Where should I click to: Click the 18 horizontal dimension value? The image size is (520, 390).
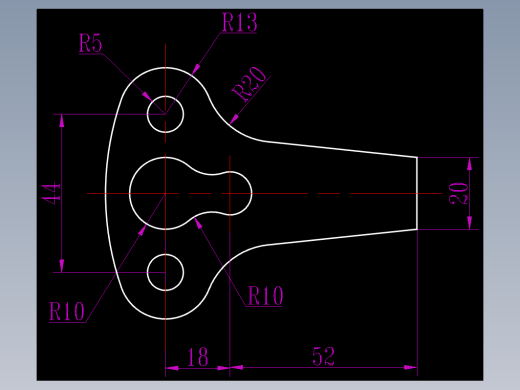coord(198,357)
